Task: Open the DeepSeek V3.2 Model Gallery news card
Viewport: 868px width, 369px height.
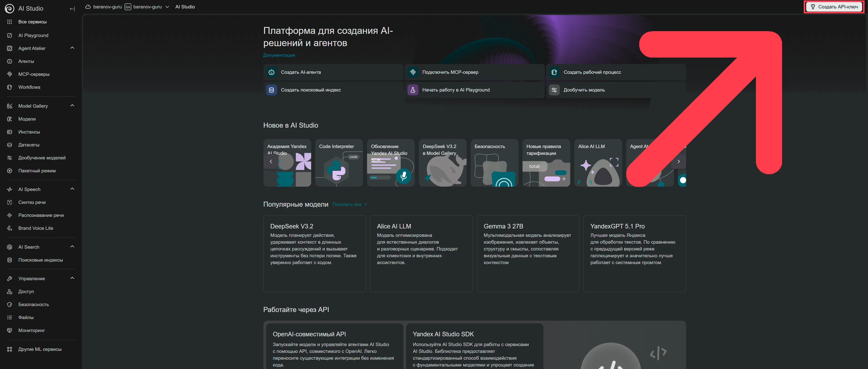Action: tap(443, 163)
